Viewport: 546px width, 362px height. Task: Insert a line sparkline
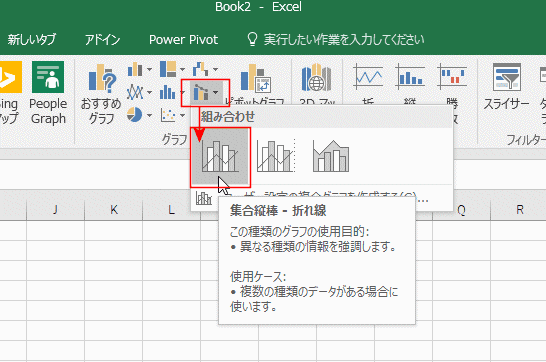(x=368, y=85)
